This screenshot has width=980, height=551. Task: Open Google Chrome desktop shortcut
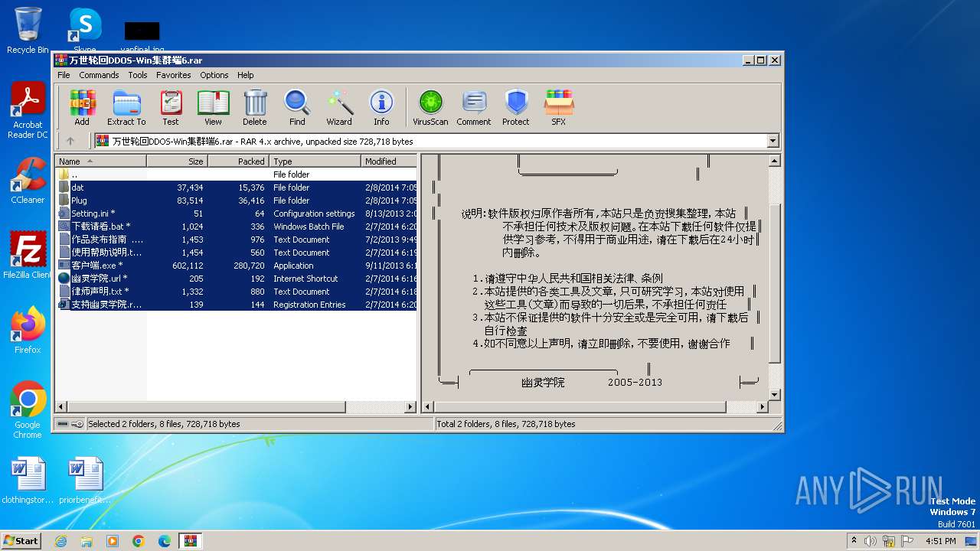[28, 409]
